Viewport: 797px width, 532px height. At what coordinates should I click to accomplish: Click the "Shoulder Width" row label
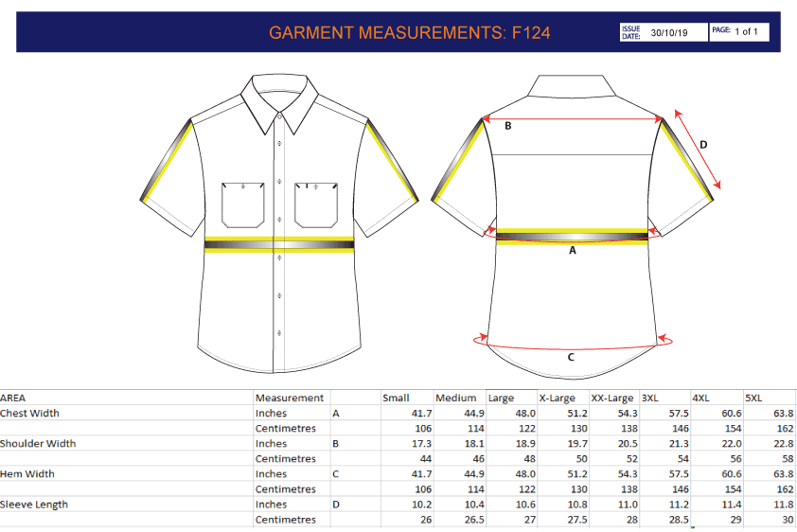pos(38,444)
